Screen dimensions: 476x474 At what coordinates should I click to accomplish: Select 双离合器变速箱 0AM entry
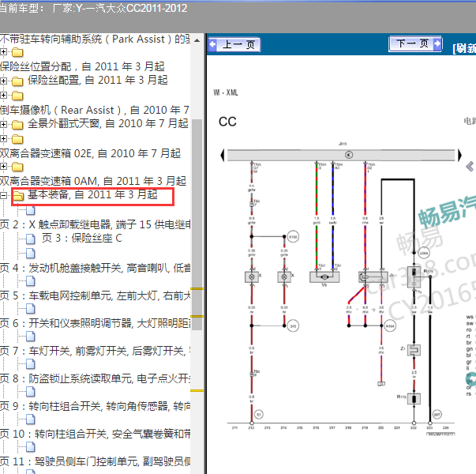[x=93, y=181]
